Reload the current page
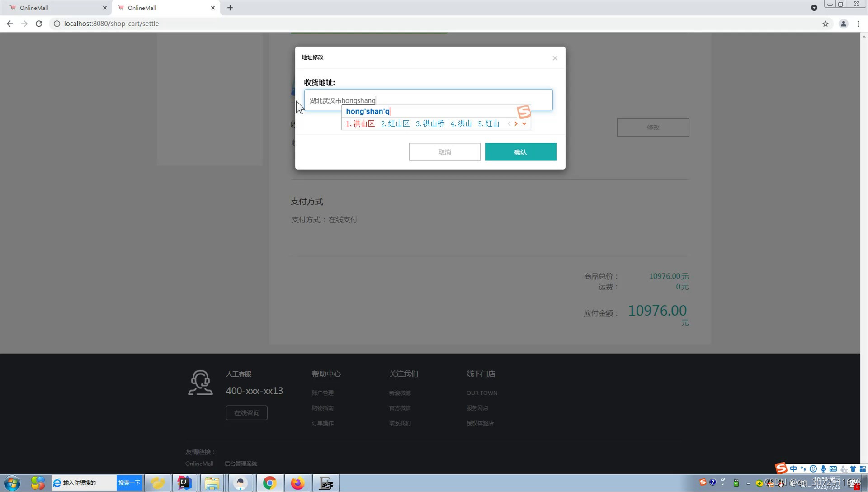The height and width of the screenshot is (492, 868). [x=39, y=24]
